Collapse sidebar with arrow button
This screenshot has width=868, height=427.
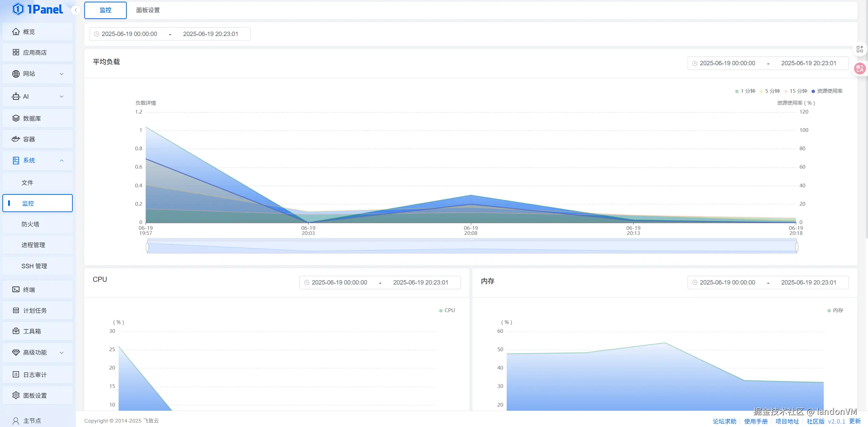tap(76, 10)
